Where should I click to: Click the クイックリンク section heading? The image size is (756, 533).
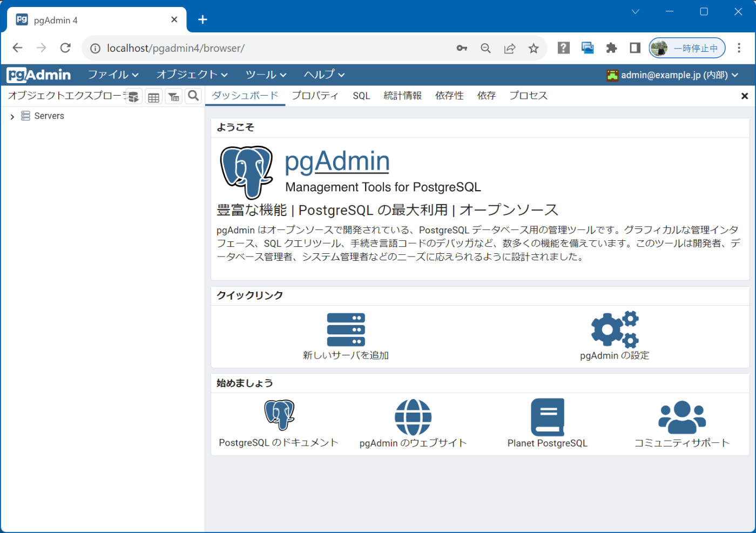(x=250, y=295)
